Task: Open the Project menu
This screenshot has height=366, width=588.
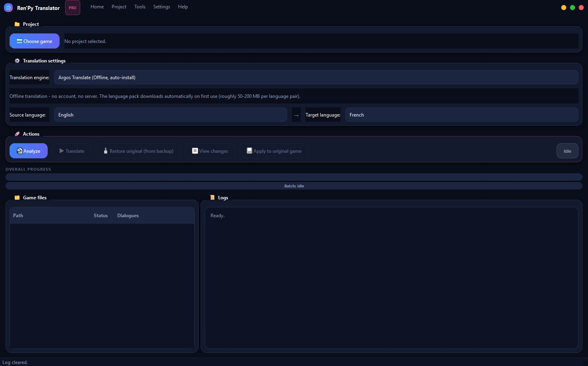Action: pos(119,7)
